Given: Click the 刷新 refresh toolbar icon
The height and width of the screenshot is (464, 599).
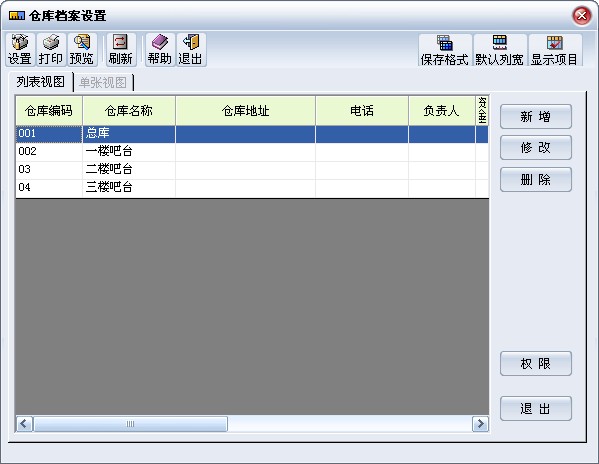Looking at the screenshot, I should pos(121,50).
